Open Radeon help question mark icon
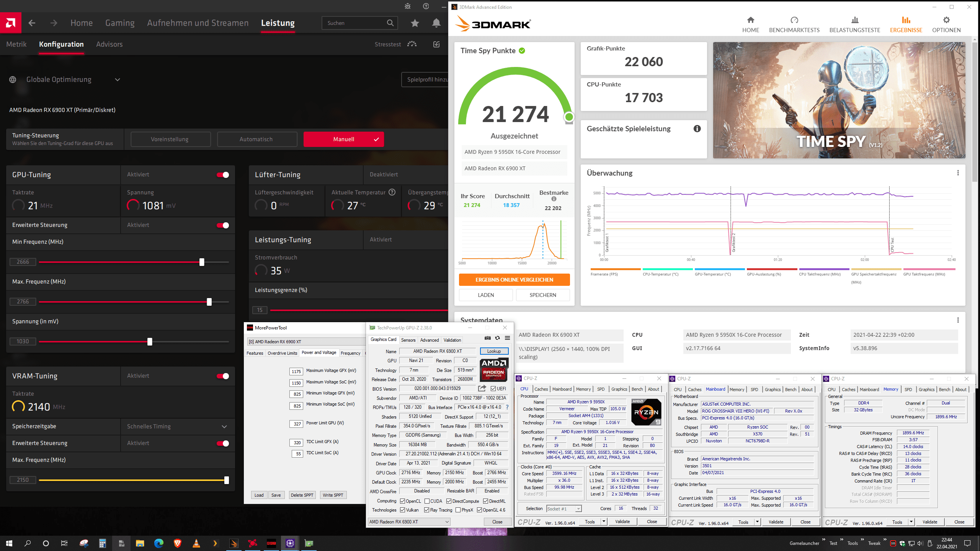 (426, 6)
